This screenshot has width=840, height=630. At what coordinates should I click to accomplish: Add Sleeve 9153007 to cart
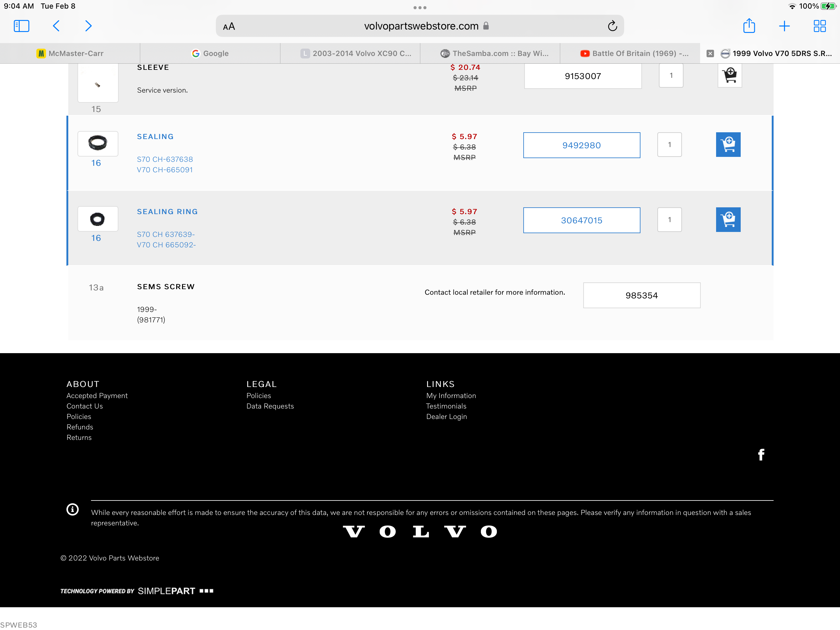coord(730,75)
